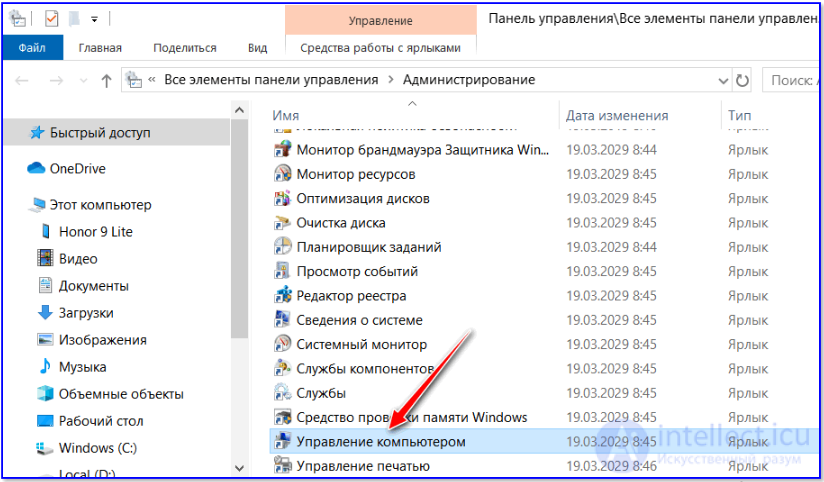Image resolution: width=824 pixels, height=482 pixels.
Task: Select the Управление компьютером icon
Action: [283, 442]
